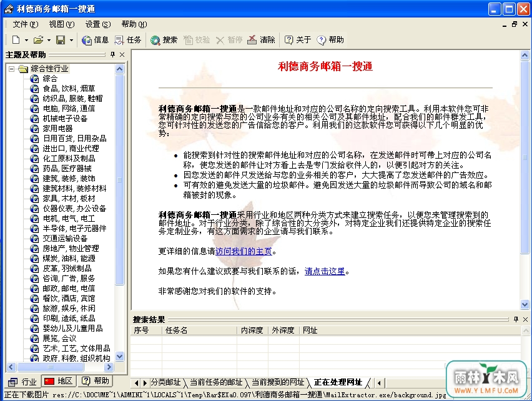Open the 关于 about dialog
The width and height of the screenshot is (532, 401).
click(x=298, y=40)
